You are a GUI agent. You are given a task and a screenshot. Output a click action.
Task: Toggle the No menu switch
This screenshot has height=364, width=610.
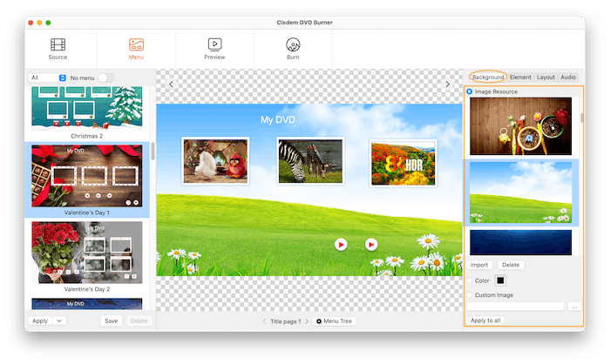click(105, 78)
